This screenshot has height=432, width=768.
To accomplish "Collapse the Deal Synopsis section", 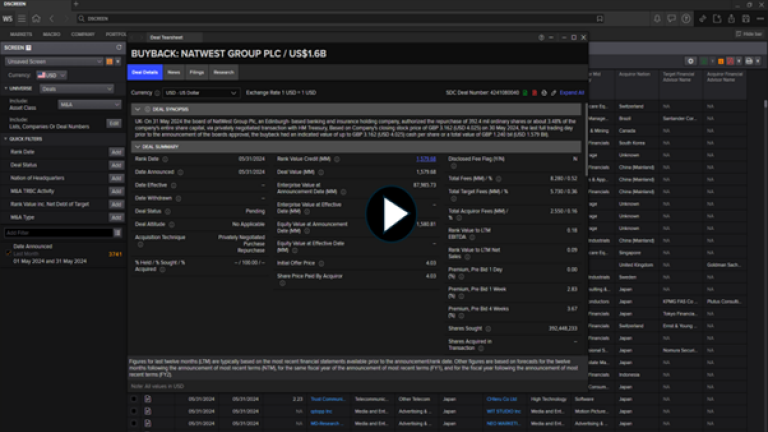I will (x=138, y=109).
